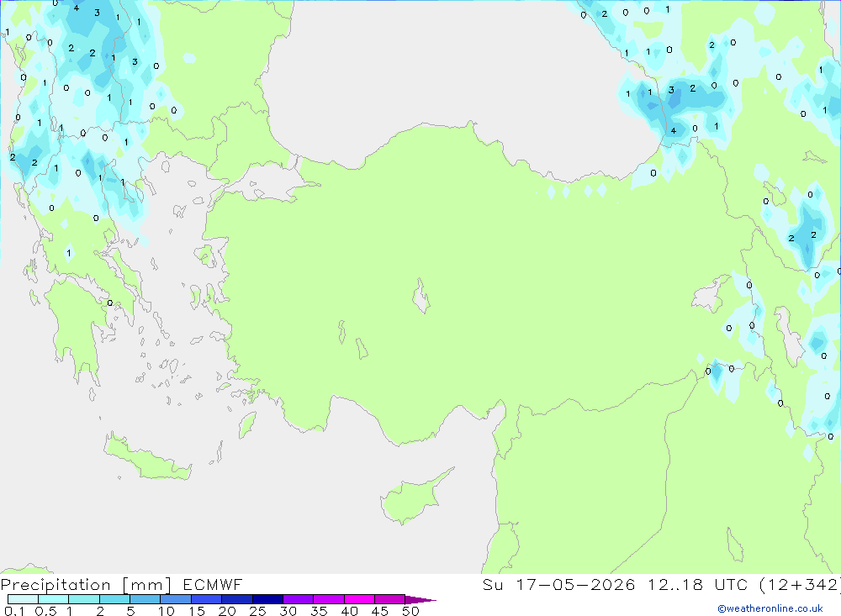The image size is (841, 616).
Task: Click the date 'Su 17-05-2026' text
Action: tap(559, 584)
